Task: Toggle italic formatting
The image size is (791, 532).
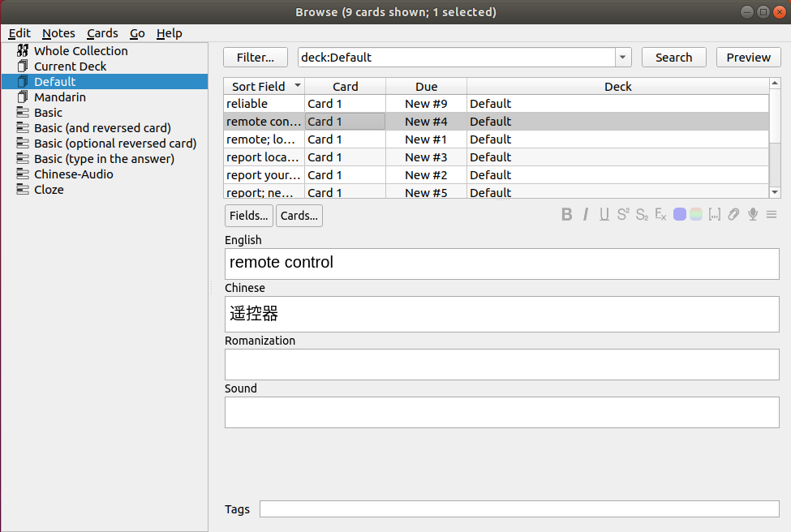Action: click(585, 214)
